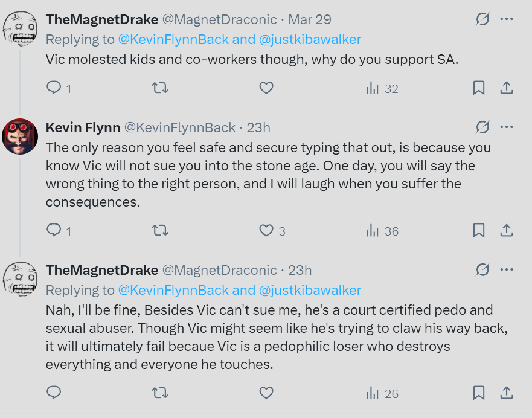
Task: Bookmark Kevin Flynn's reply
Action: pos(479,230)
